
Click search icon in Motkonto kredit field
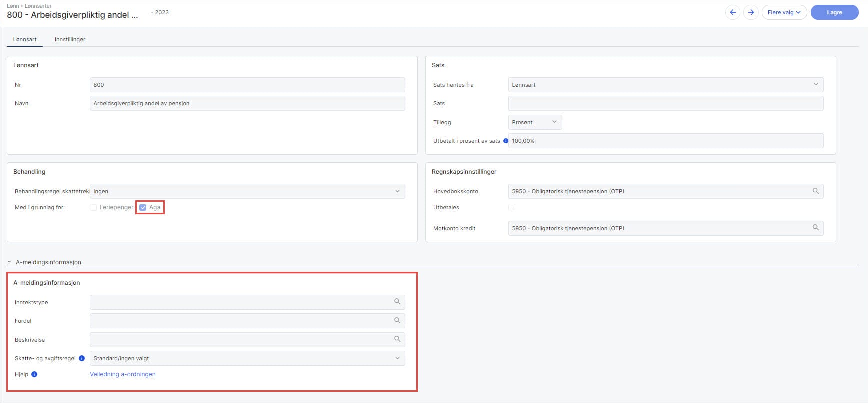[x=815, y=228]
